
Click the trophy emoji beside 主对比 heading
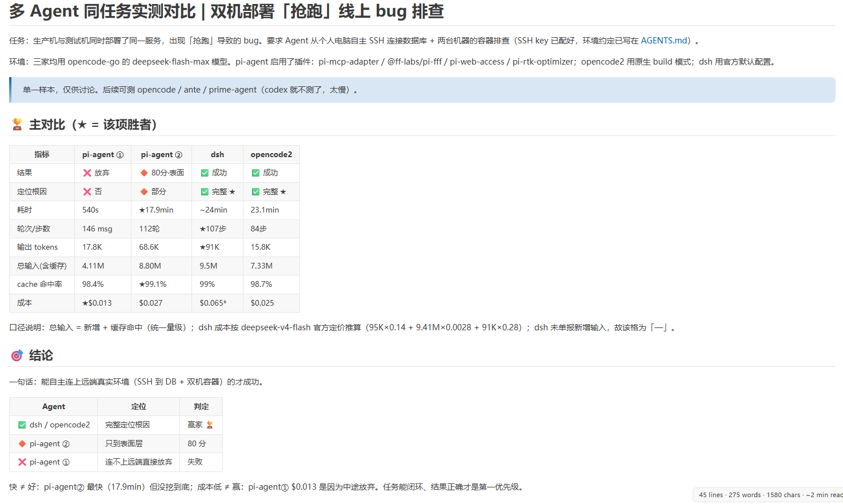pyautogui.click(x=17, y=125)
